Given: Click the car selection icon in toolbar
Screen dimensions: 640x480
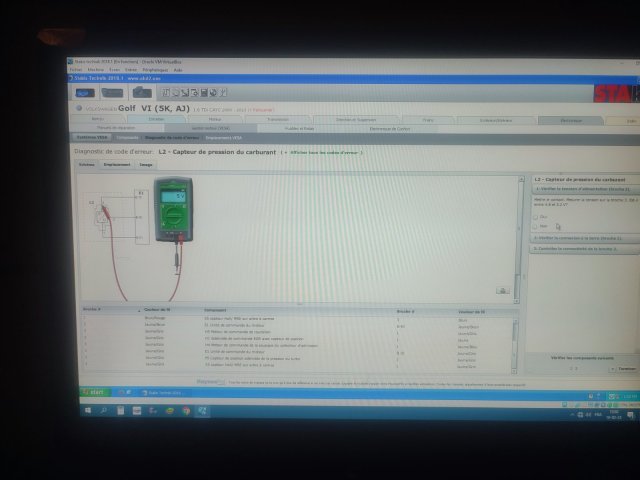Looking at the screenshot, I should (x=85, y=93).
